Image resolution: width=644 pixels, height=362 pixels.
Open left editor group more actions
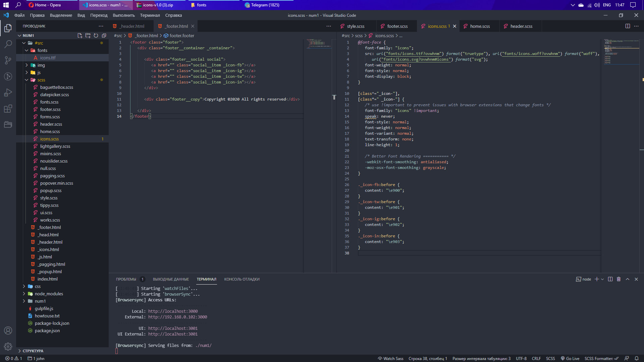(329, 26)
